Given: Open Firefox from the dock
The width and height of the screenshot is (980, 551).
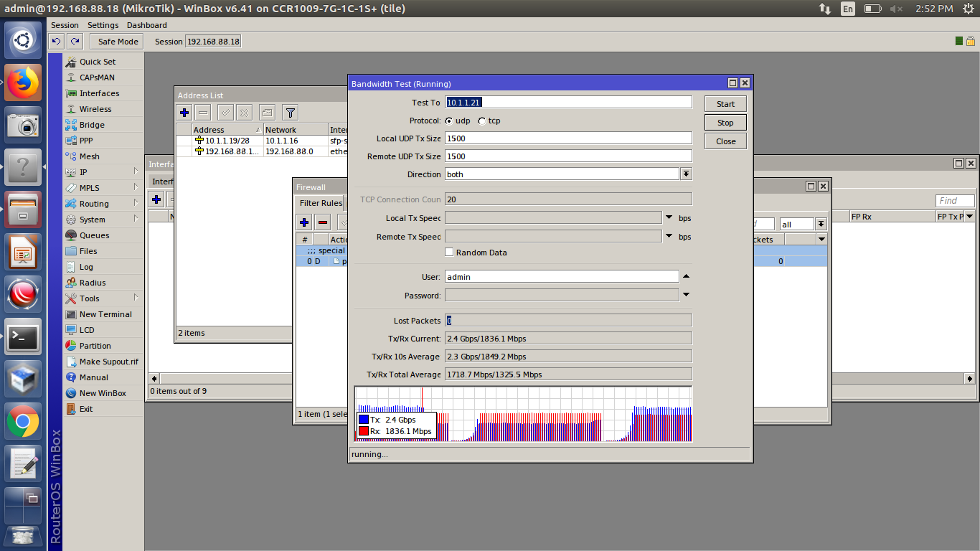Looking at the screenshot, I should click(23, 83).
